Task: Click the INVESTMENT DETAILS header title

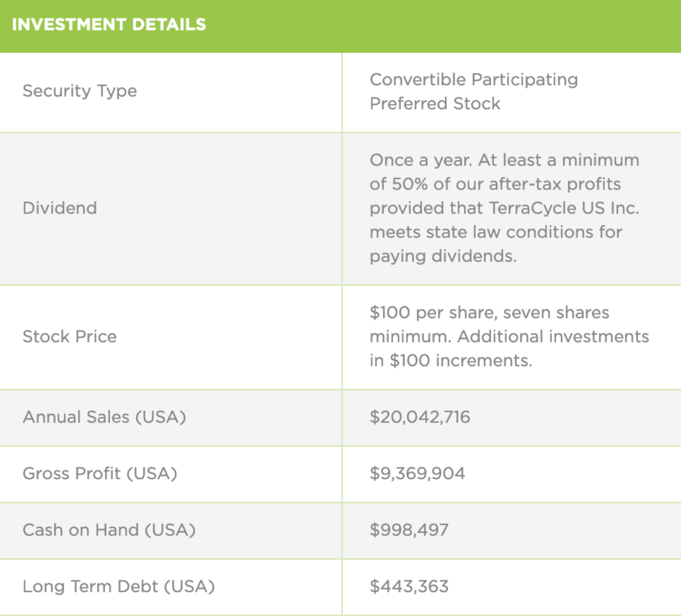Action: 109,25
